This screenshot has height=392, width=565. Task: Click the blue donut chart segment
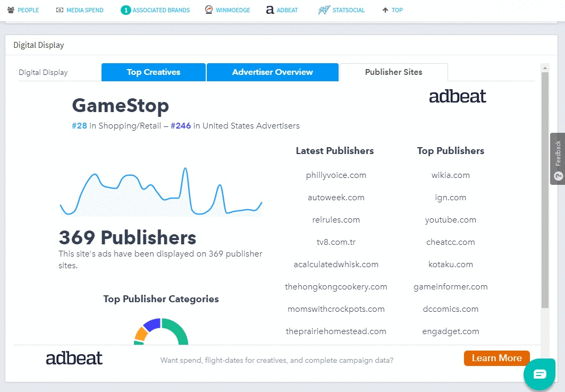pos(153,324)
